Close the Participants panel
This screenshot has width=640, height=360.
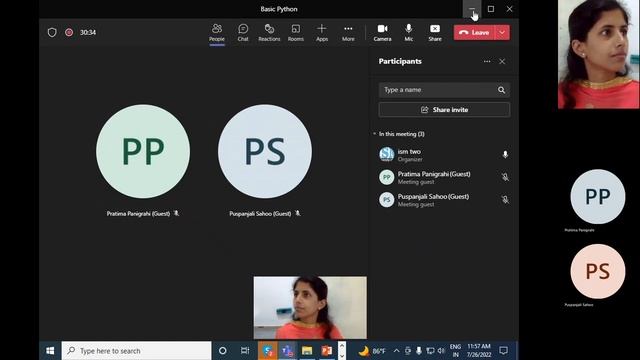(502, 61)
